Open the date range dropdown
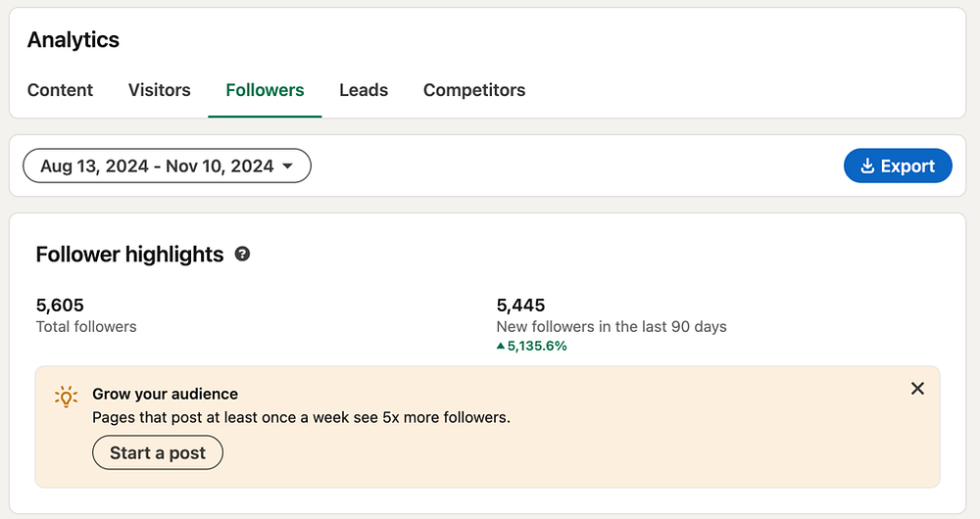 (167, 166)
